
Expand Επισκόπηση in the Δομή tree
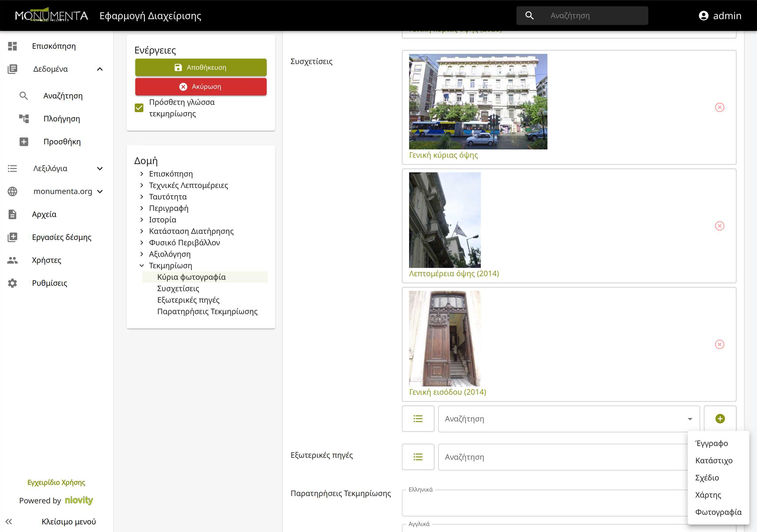142,174
